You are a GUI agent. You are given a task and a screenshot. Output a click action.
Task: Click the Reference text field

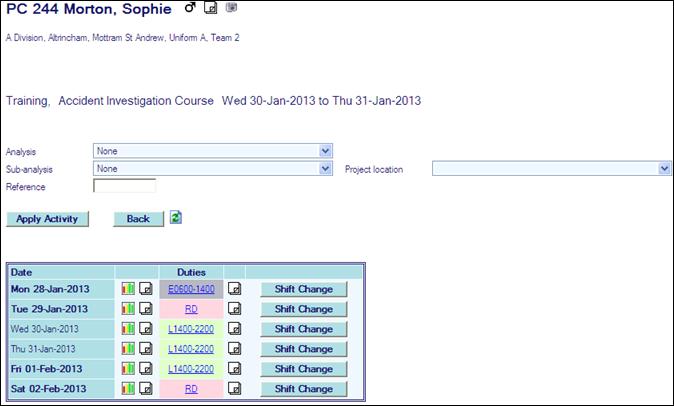(x=124, y=186)
